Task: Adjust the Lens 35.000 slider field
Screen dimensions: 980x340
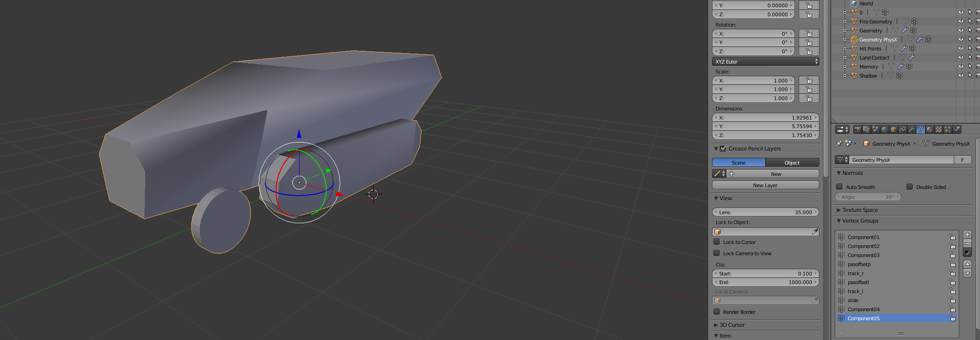Action: tap(766, 212)
